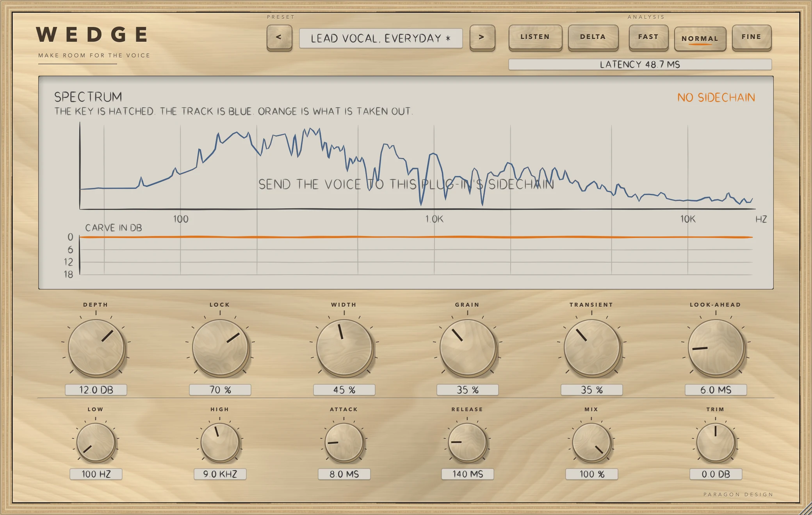Click the WEDGE logo title
Image resolution: width=812 pixels, height=515 pixels.
click(x=92, y=34)
